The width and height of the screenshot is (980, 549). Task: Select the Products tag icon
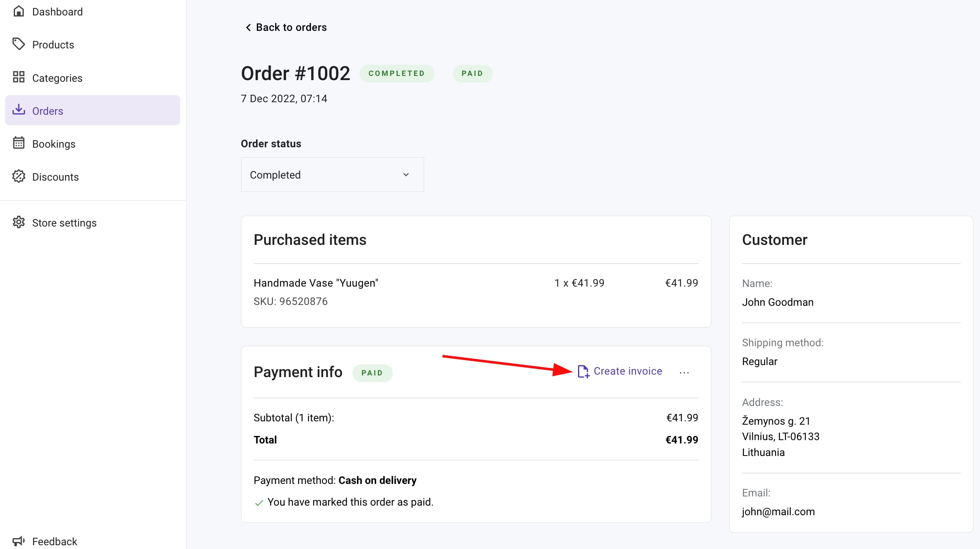click(x=19, y=44)
